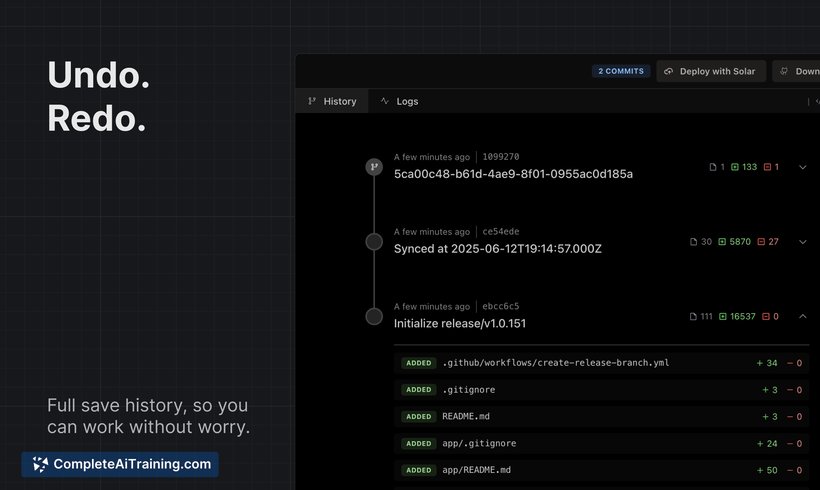Select Synced at 2025-06-12T19:14:57.000Z commit
820x490 pixels.
[497, 249]
